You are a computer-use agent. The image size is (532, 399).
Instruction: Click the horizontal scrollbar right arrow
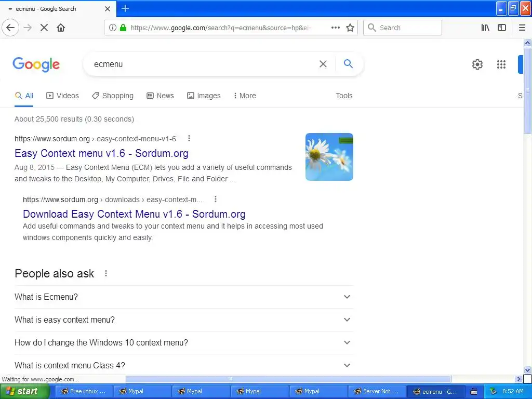click(518, 379)
